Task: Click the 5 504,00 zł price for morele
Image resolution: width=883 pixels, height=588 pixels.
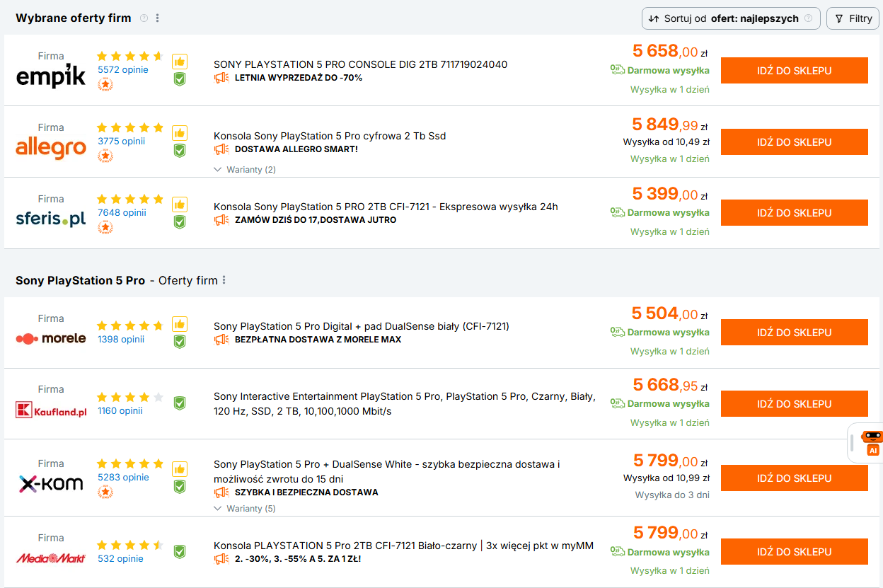Action: [670, 313]
